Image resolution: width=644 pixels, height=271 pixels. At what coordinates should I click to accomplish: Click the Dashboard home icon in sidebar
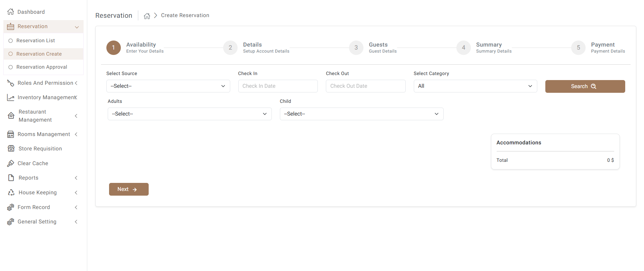tap(11, 12)
